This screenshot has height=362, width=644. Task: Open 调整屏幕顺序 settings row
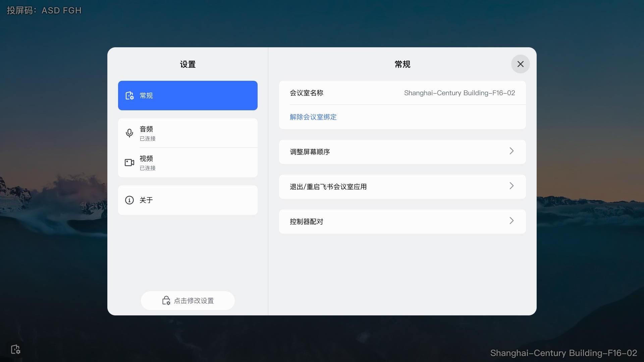[402, 152]
